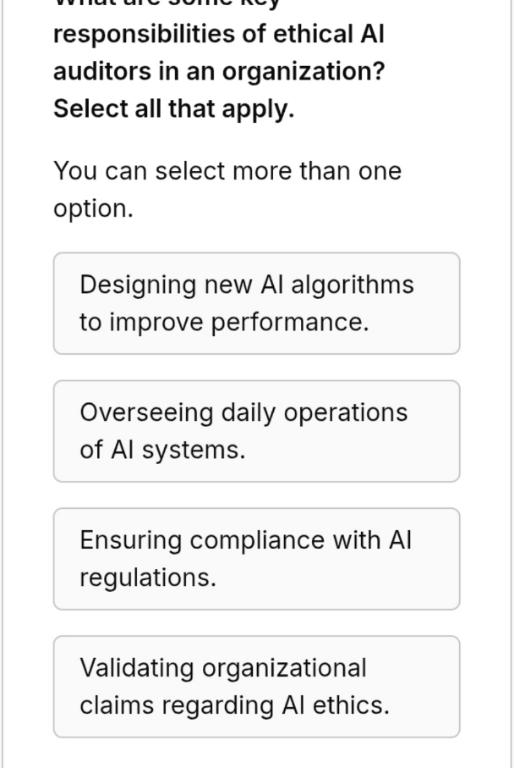Image resolution: width=514 pixels, height=768 pixels.
Task: Click the word 'organization?' in the question
Action: (303, 72)
